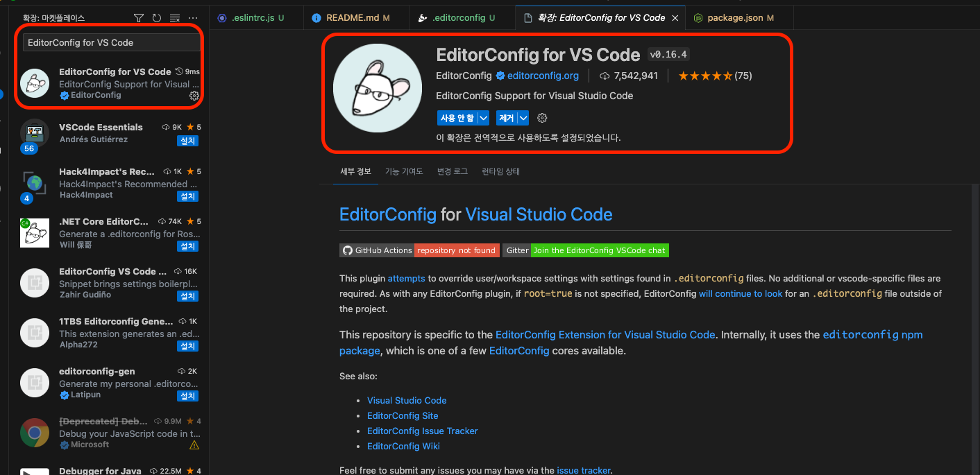980x475 pixels.
Task: Click .NET Core EditorConfig extension icon
Action: 34,233
